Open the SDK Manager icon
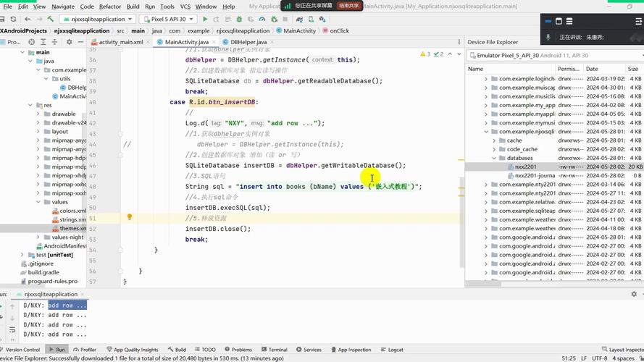The image size is (644, 362). click(x=322, y=20)
